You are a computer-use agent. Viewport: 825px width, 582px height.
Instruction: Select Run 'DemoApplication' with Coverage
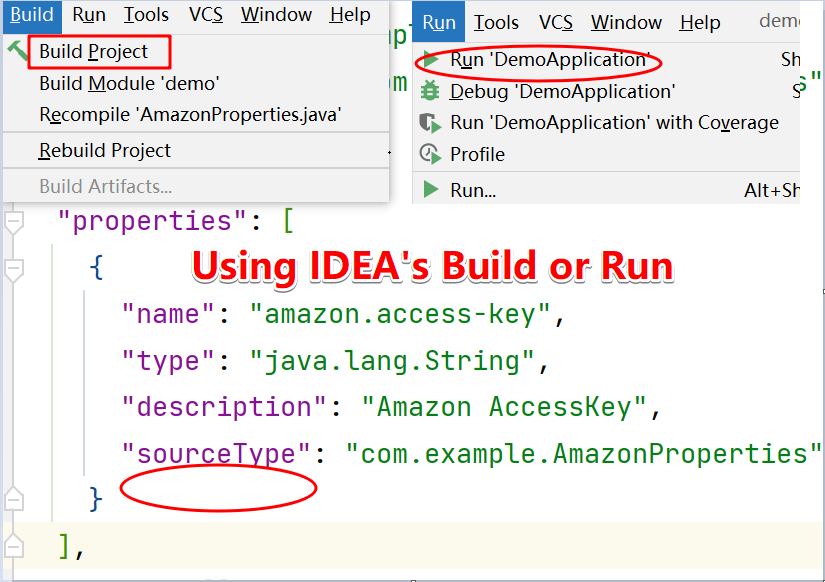[x=615, y=123]
